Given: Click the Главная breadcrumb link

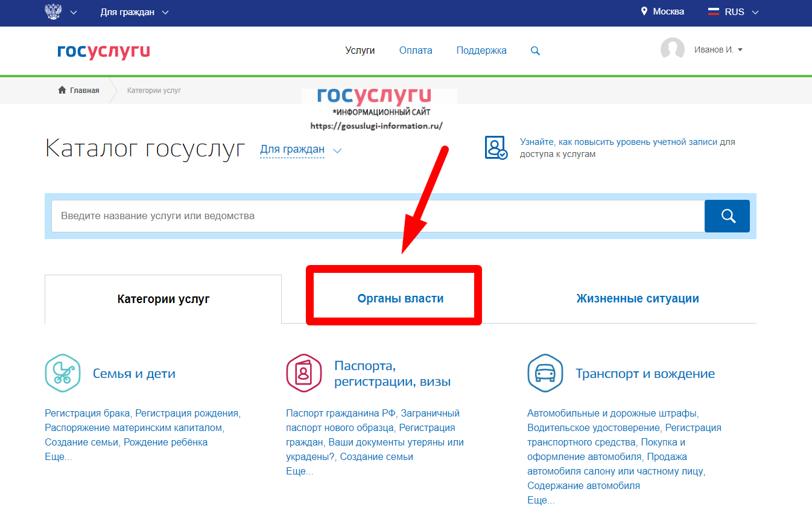Looking at the screenshot, I should (x=79, y=91).
